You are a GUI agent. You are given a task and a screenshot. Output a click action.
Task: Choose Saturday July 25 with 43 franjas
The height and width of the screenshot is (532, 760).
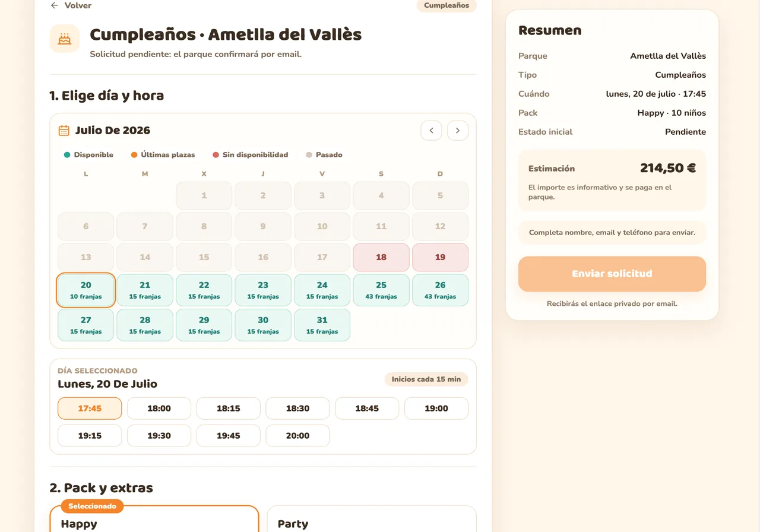pos(381,290)
